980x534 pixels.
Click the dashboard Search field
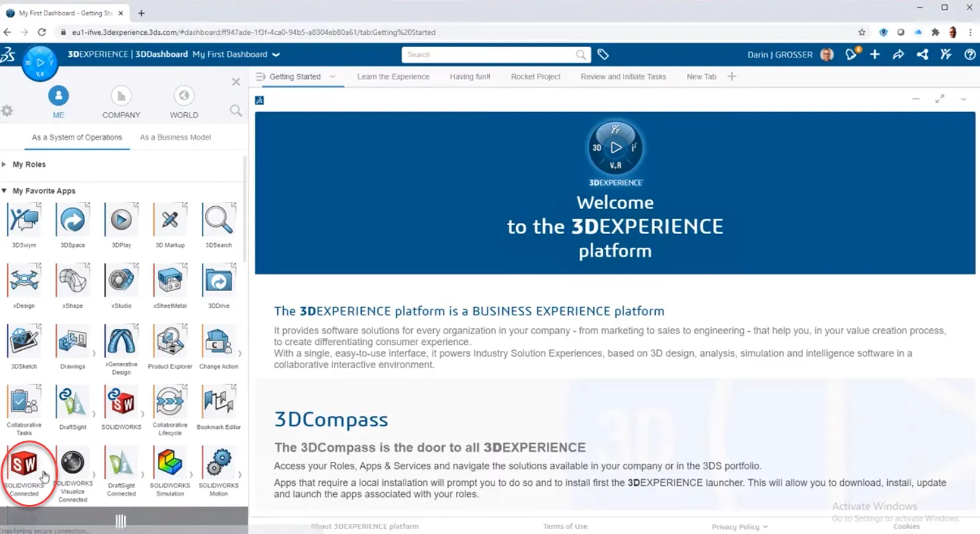[495, 55]
